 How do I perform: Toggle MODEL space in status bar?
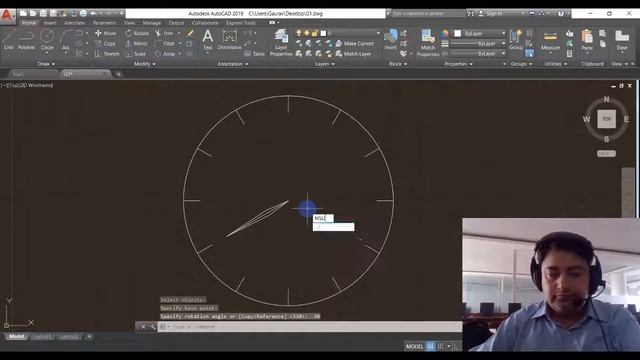click(414, 346)
